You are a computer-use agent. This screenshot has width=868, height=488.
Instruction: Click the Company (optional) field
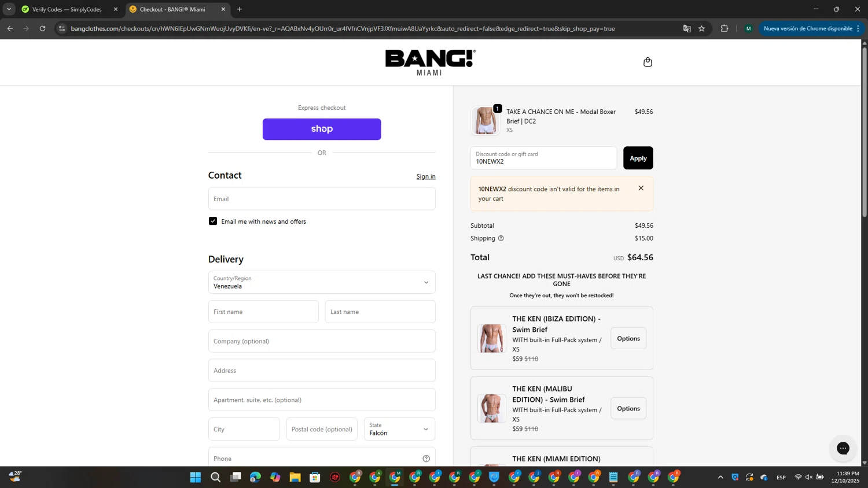[x=322, y=341]
